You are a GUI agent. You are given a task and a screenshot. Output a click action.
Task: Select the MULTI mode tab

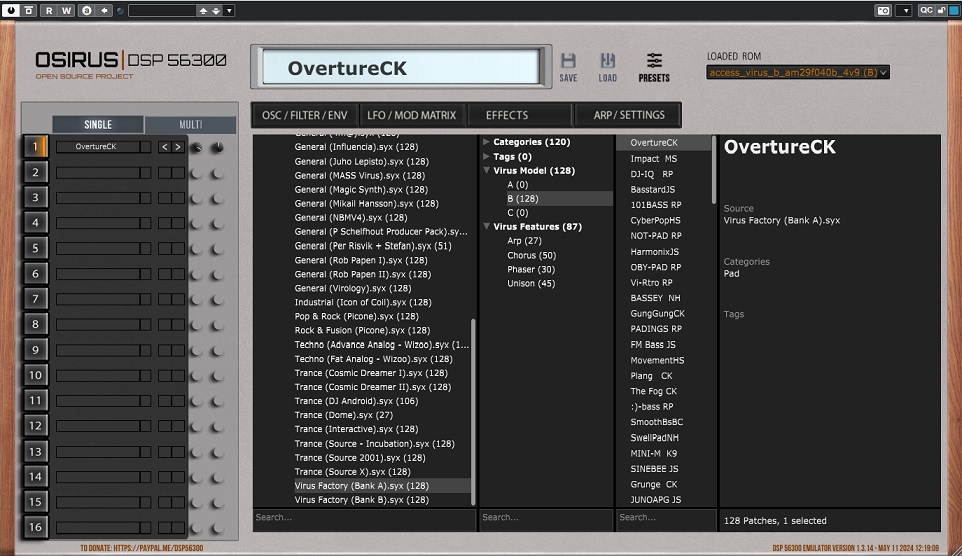pos(190,125)
